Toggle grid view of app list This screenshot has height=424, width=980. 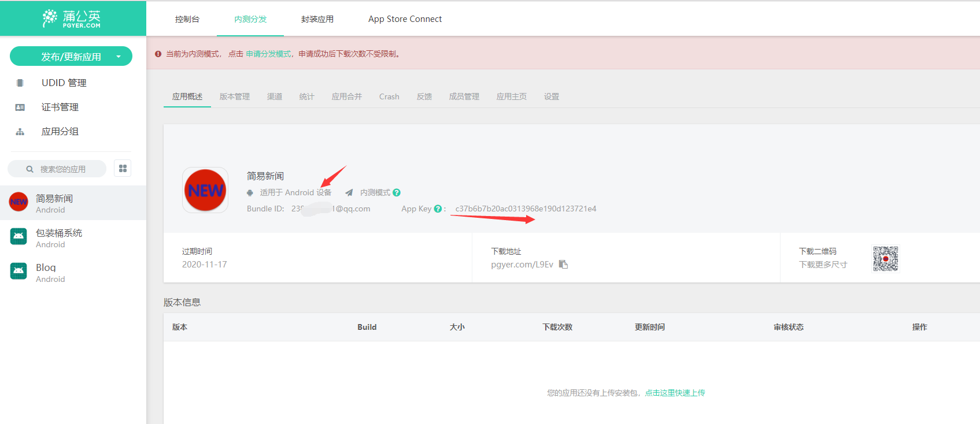coord(123,168)
